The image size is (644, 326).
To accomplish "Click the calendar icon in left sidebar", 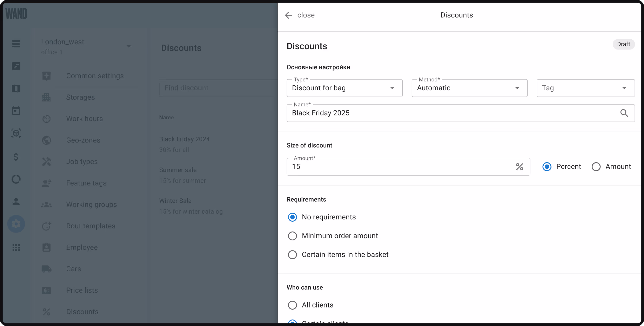I will (16, 110).
